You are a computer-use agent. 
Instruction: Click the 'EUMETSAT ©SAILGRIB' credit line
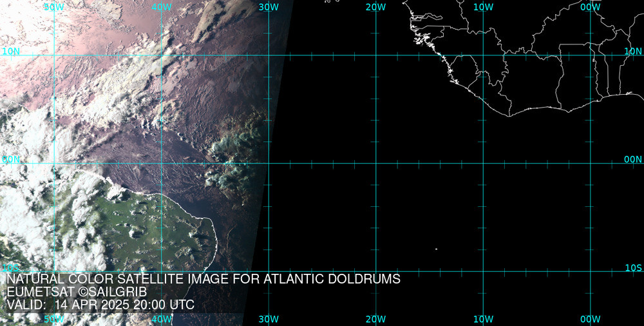(77, 292)
